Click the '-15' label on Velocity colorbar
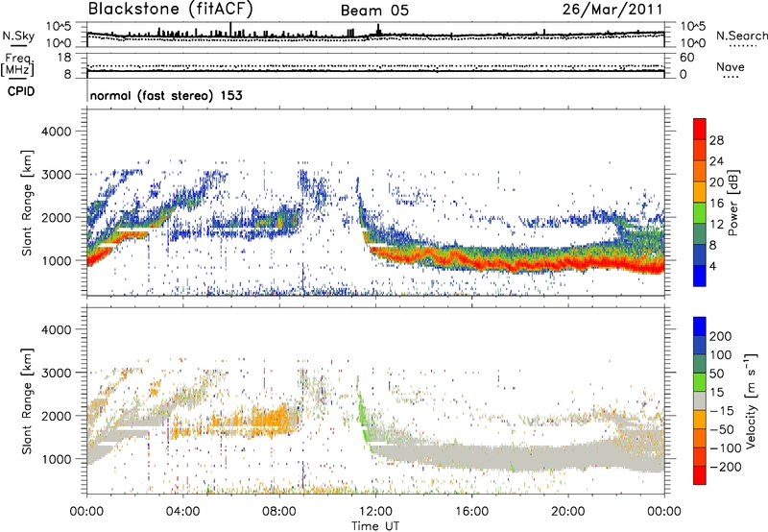 tap(722, 411)
